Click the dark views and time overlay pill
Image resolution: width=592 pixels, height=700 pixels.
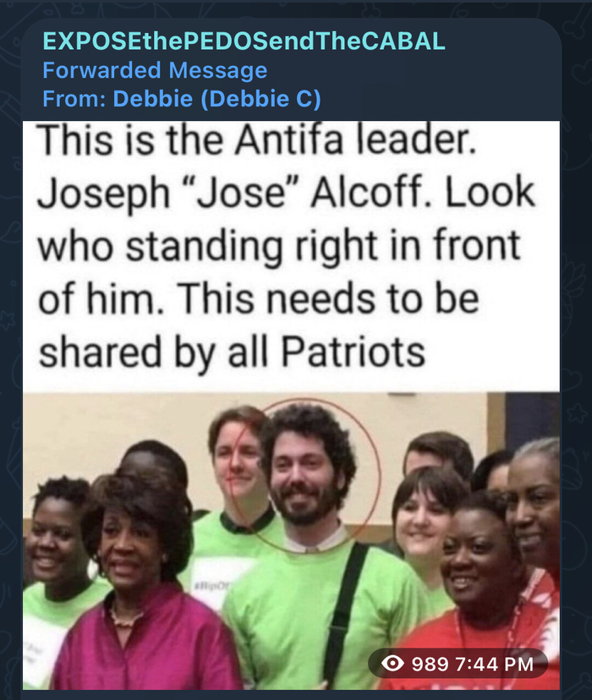[458, 664]
